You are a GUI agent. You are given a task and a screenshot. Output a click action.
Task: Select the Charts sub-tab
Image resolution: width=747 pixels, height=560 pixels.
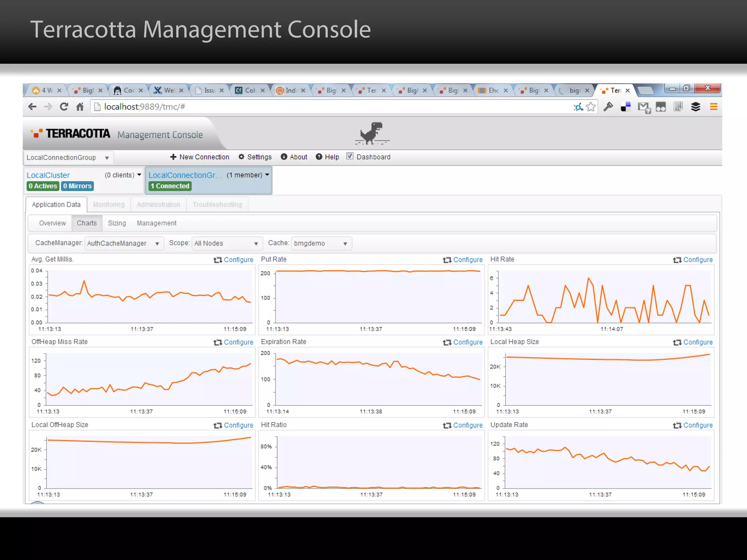click(x=87, y=223)
